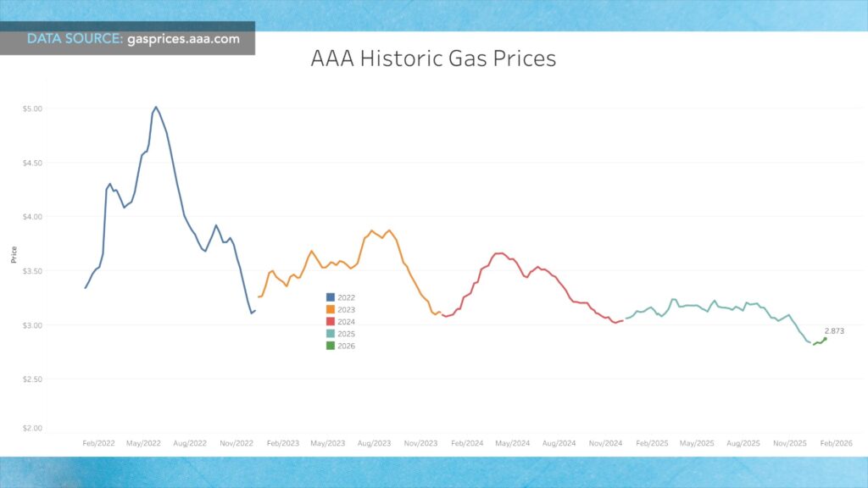Image resolution: width=868 pixels, height=488 pixels.
Task: Select the $5.00 y-axis label
Action: [32, 108]
